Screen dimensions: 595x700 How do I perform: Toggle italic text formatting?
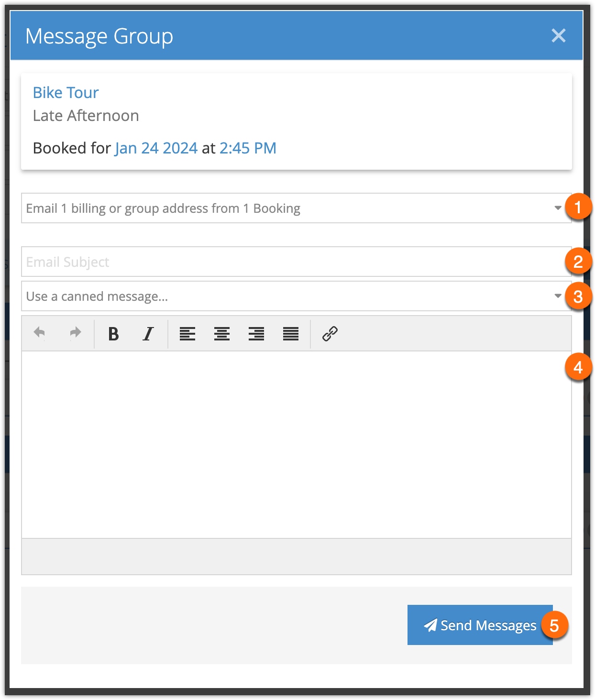pos(148,334)
